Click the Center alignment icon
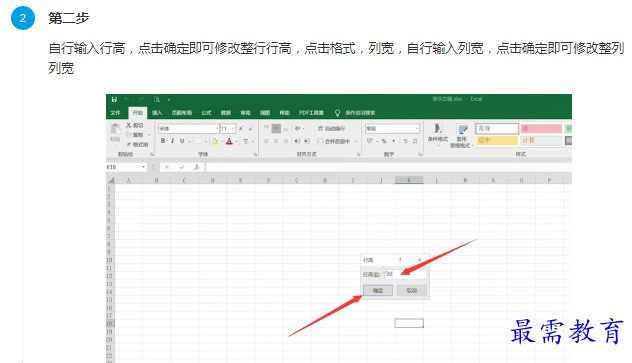This screenshot has width=632, height=363. pyautogui.click(x=276, y=141)
